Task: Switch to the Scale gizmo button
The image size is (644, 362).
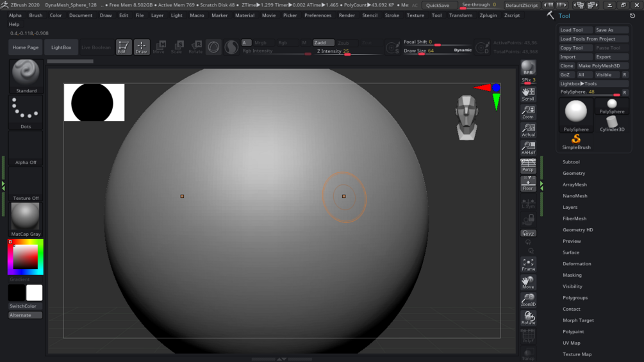Action: [178, 47]
